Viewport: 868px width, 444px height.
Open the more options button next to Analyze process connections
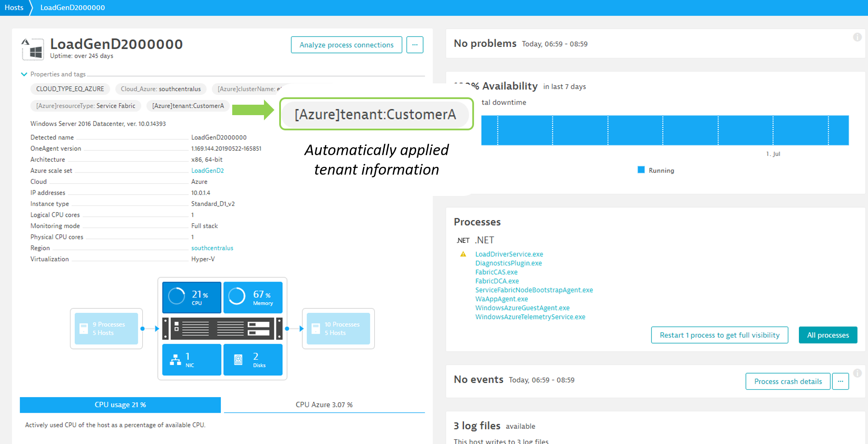tap(414, 45)
